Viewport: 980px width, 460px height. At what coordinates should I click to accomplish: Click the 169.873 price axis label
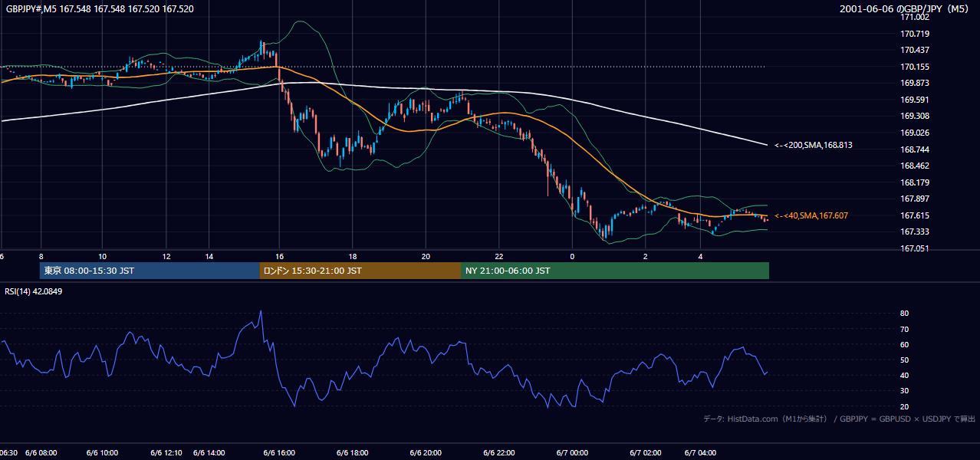[914, 83]
